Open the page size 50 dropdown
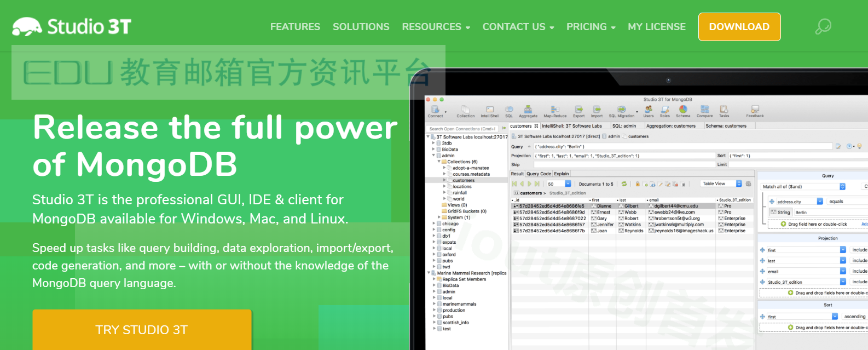The height and width of the screenshot is (350, 868). point(568,183)
